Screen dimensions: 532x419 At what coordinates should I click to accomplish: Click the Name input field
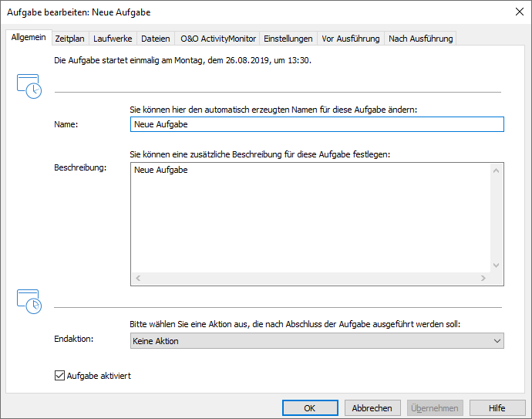tap(317, 124)
